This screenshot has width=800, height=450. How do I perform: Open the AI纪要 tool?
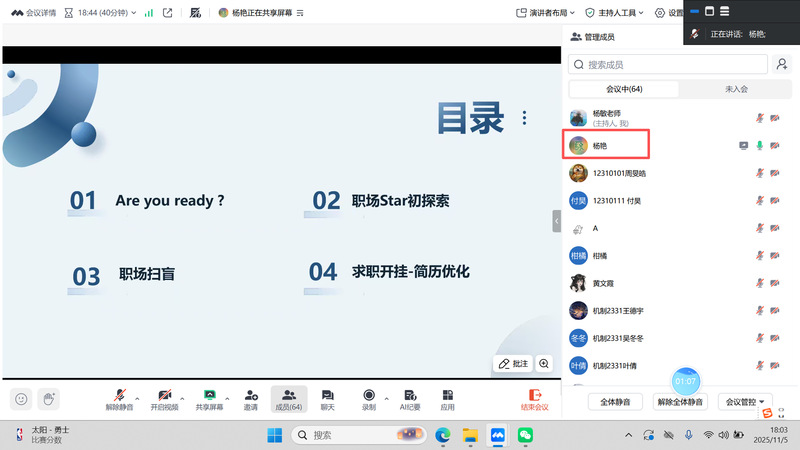[410, 399]
